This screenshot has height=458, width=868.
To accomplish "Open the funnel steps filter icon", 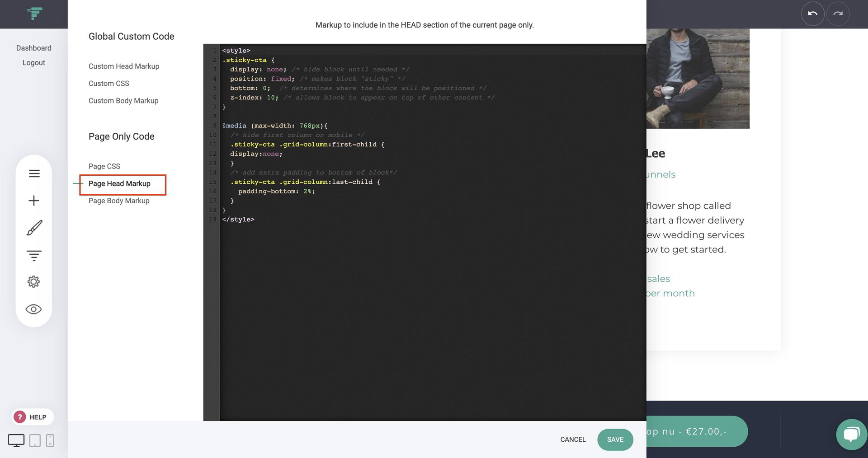I will pyautogui.click(x=34, y=255).
